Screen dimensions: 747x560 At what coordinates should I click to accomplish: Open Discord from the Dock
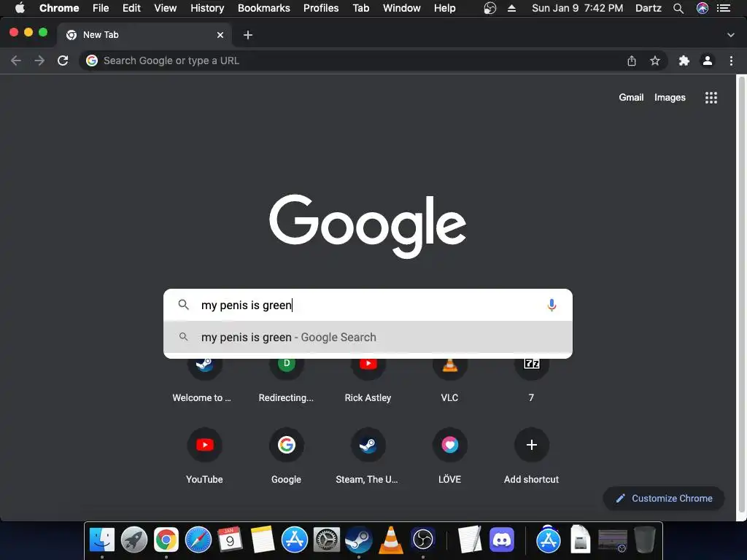pos(502,540)
